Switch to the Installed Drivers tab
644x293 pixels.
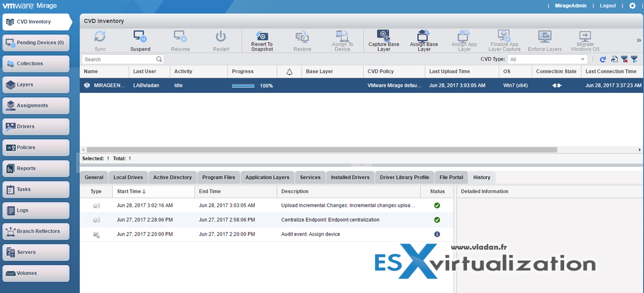coord(350,177)
